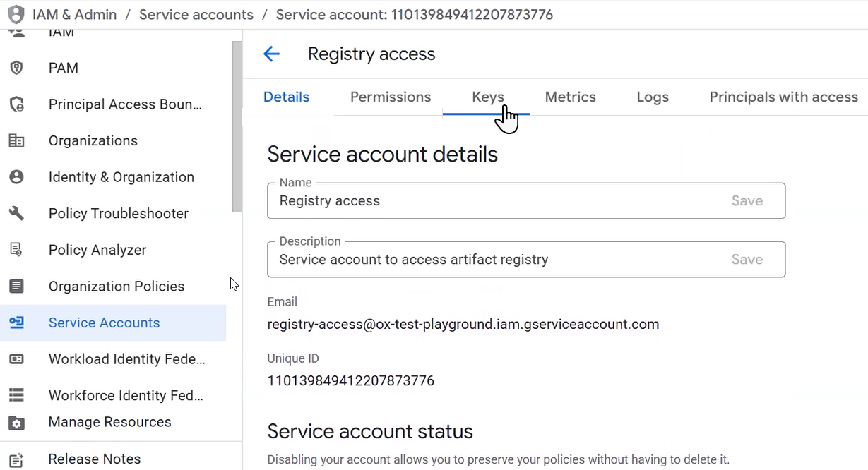Click the Policy Troubleshooter wrench icon

tap(16, 214)
